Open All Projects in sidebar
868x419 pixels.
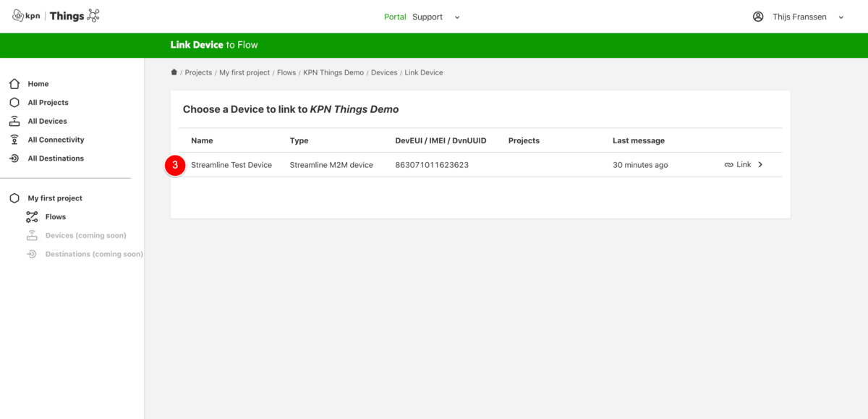[x=48, y=103]
